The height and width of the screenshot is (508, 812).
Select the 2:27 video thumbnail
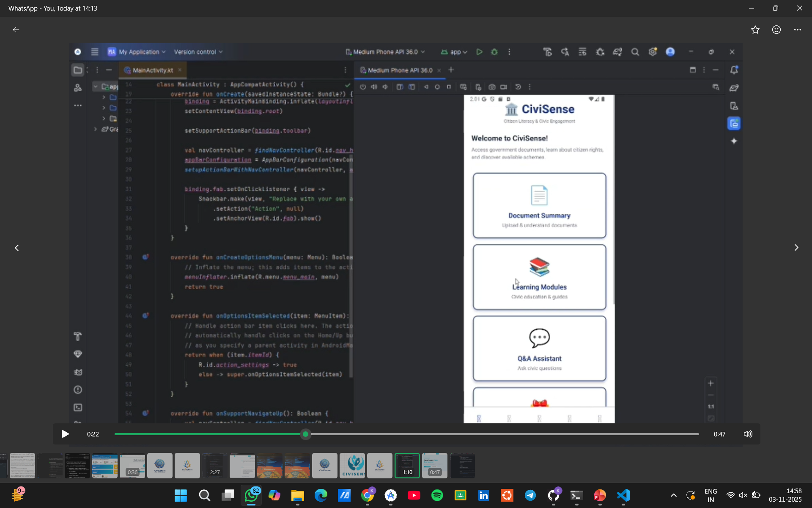[214, 466]
